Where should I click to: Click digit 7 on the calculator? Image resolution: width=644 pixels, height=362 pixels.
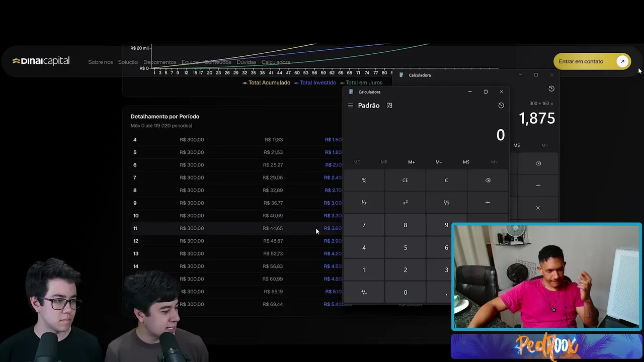tap(364, 225)
